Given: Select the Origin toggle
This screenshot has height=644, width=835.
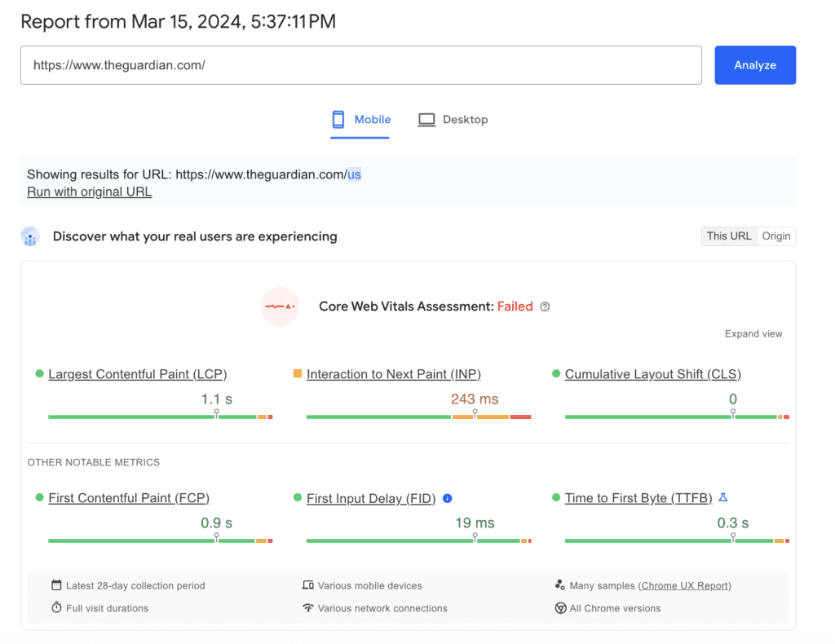Looking at the screenshot, I should (776, 236).
